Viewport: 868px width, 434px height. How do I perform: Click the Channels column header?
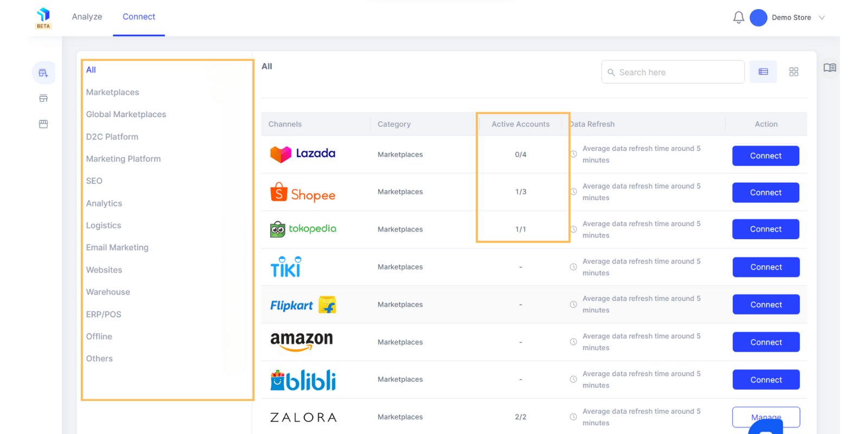point(285,124)
